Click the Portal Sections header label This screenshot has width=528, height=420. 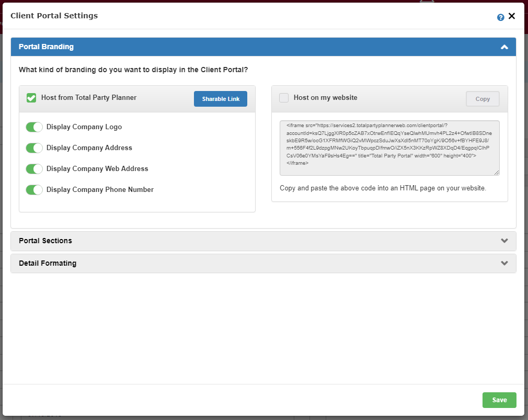tap(45, 241)
